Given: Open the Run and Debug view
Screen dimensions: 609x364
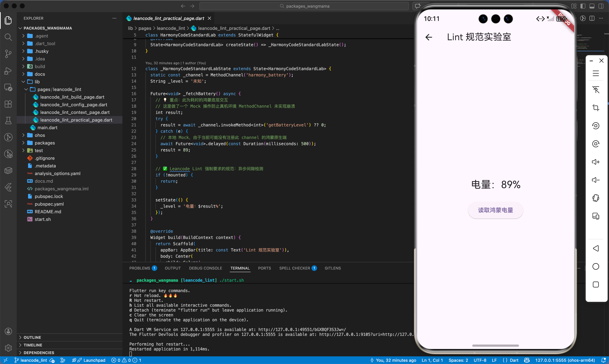Looking at the screenshot, I should click(x=8, y=71).
